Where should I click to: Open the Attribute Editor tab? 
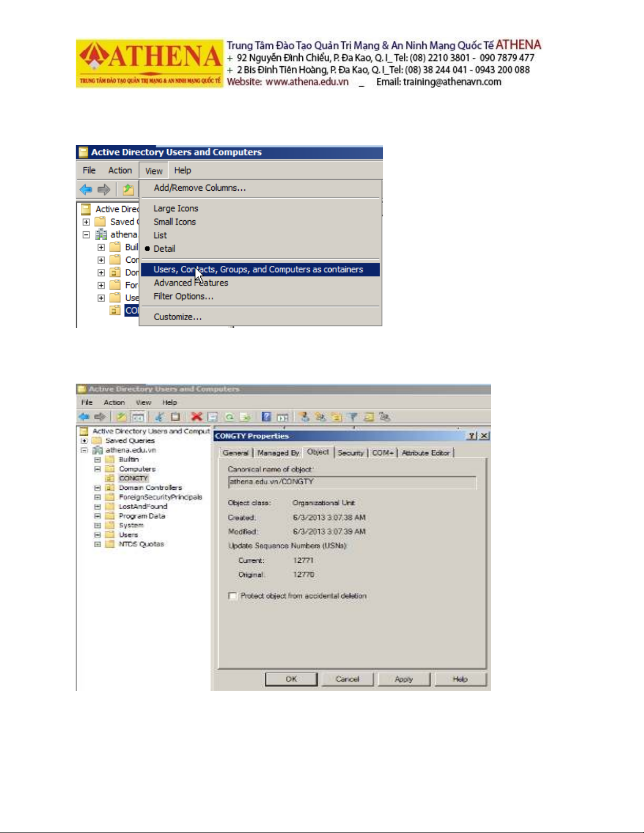coord(425,453)
